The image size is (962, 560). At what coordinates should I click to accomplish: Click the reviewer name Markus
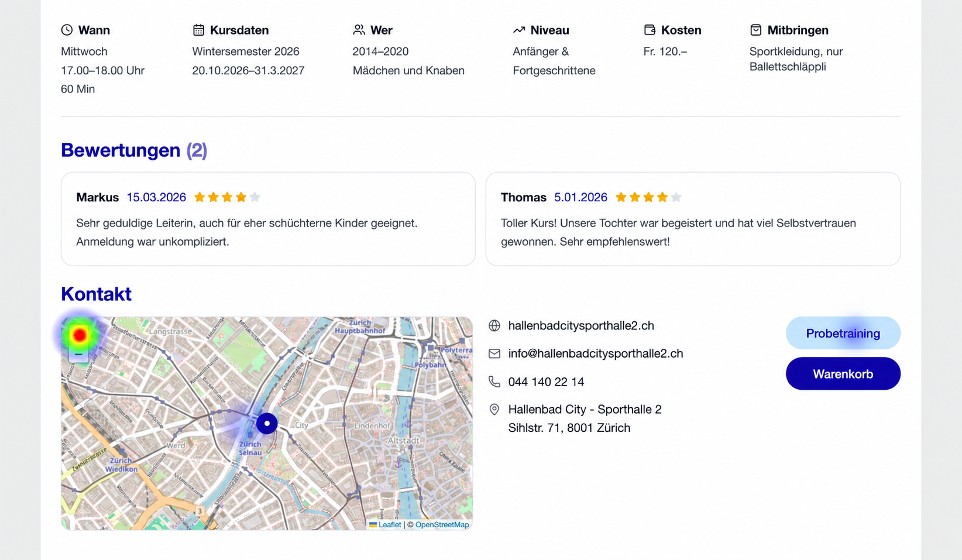pyautogui.click(x=97, y=197)
